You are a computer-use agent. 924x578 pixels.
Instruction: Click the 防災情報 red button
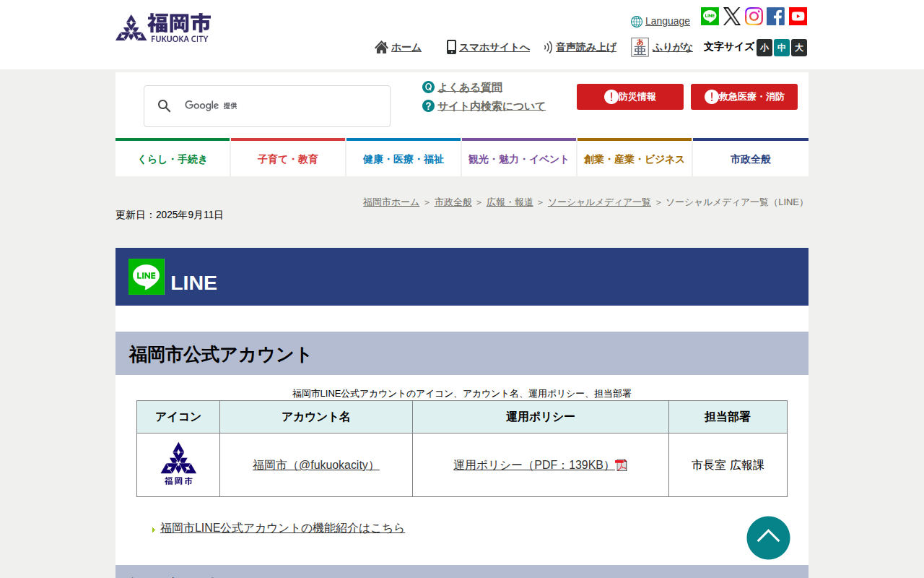(630, 97)
